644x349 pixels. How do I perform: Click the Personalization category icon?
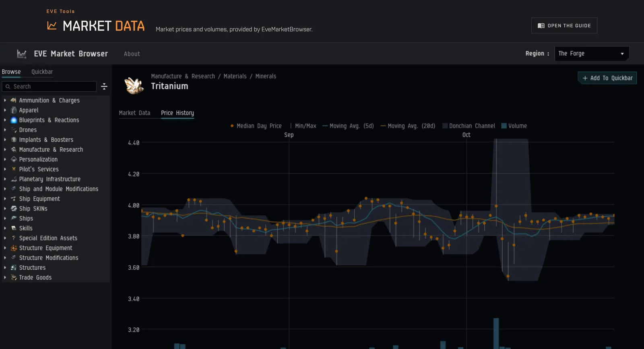pos(14,159)
